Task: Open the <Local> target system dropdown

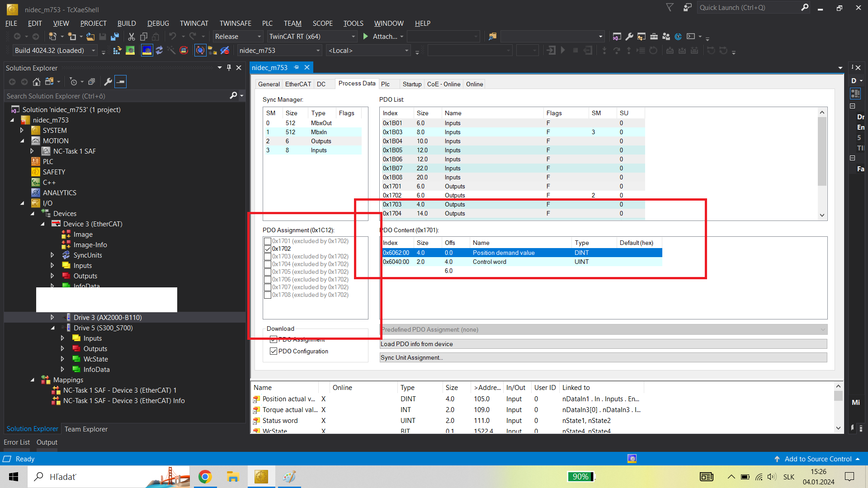Action: click(x=368, y=51)
